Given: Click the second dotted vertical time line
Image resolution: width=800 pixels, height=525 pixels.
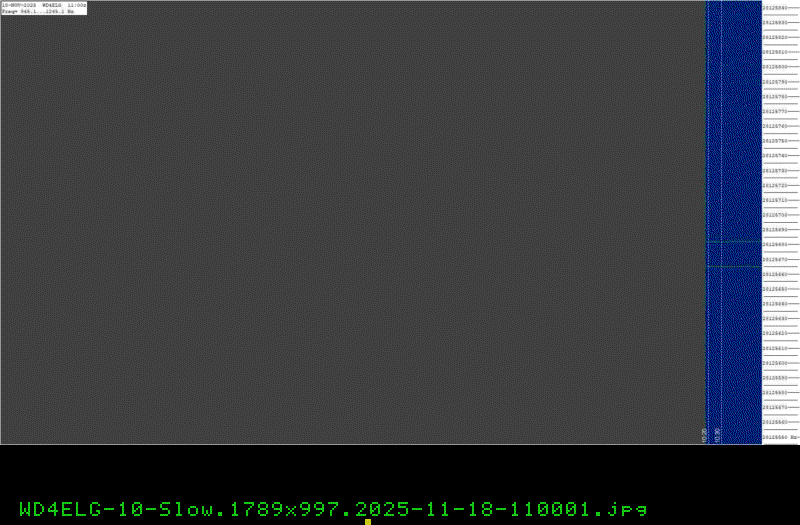Looking at the screenshot, I should [721, 222].
